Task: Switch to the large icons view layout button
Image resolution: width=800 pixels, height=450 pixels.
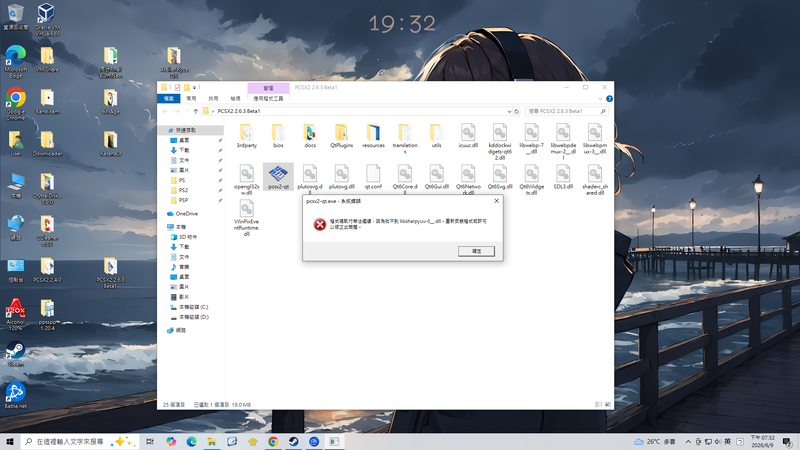Action: pyautogui.click(x=608, y=405)
